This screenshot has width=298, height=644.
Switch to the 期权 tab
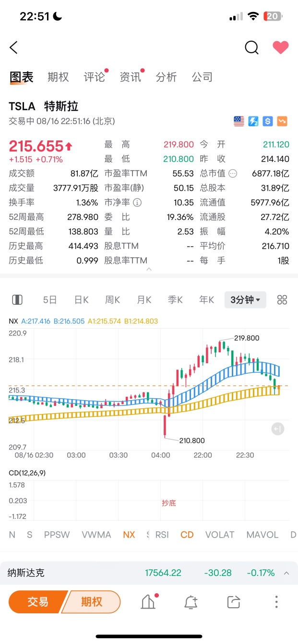(58, 77)
